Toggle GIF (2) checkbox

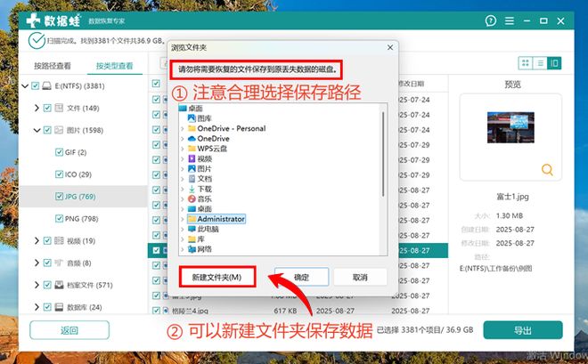pyautogui.click(x=59, y=152)
